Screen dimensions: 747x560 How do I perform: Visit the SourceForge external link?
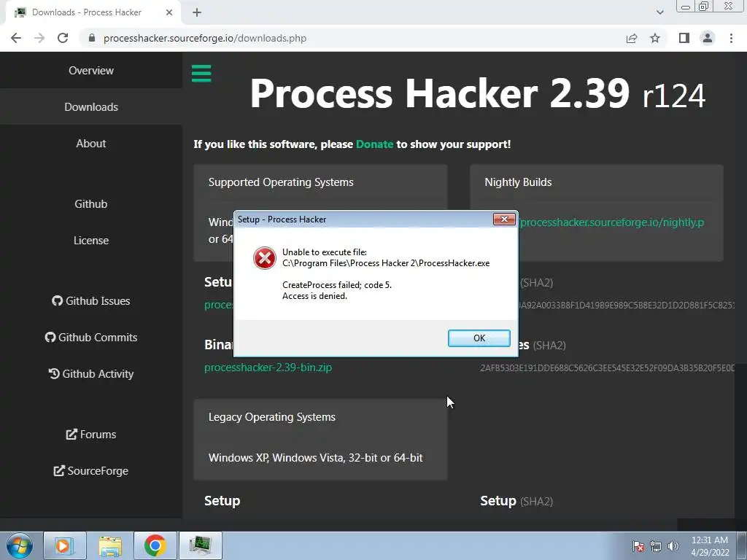pos(91,471)
